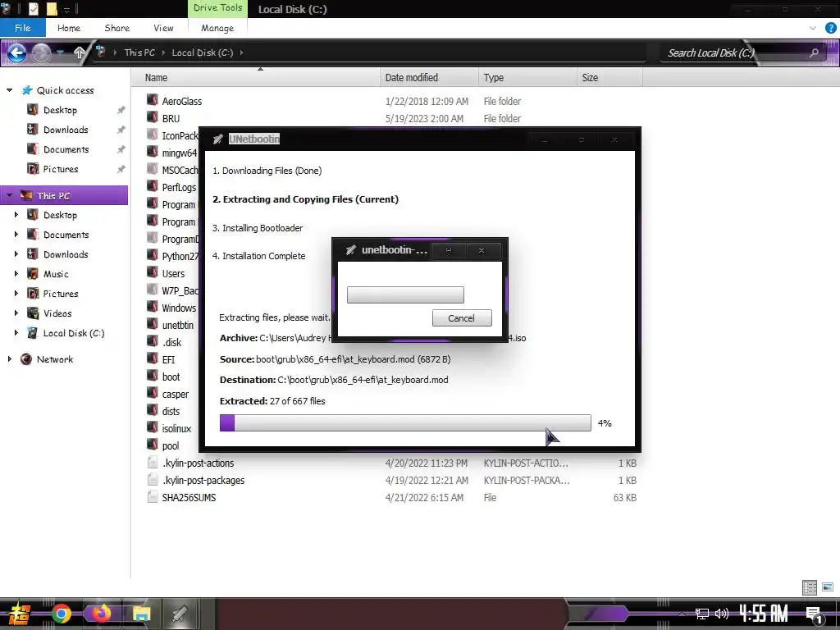
Task: Switch to details view layout icon
Action: [810, 587]
